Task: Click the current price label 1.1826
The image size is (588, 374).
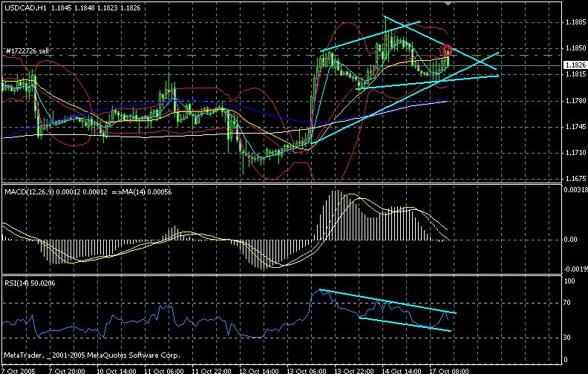Action: click(x=575, y=65)
